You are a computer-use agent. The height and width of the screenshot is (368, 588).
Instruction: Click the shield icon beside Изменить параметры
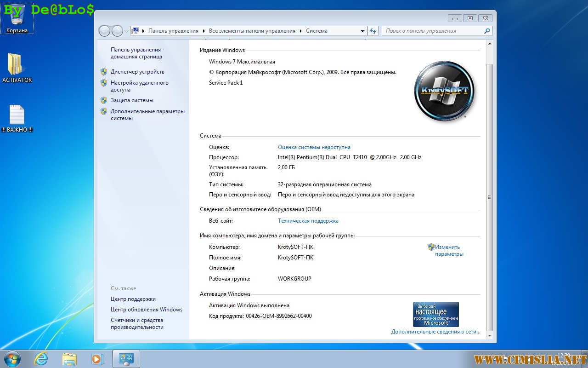pyautogui.click(x=431, y=247)
